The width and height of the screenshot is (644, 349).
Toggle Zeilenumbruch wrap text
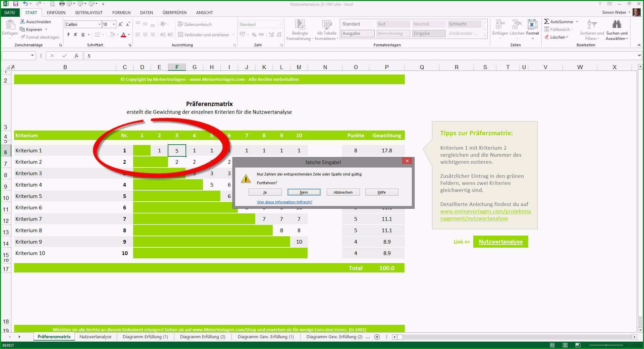tap(195, 24)
